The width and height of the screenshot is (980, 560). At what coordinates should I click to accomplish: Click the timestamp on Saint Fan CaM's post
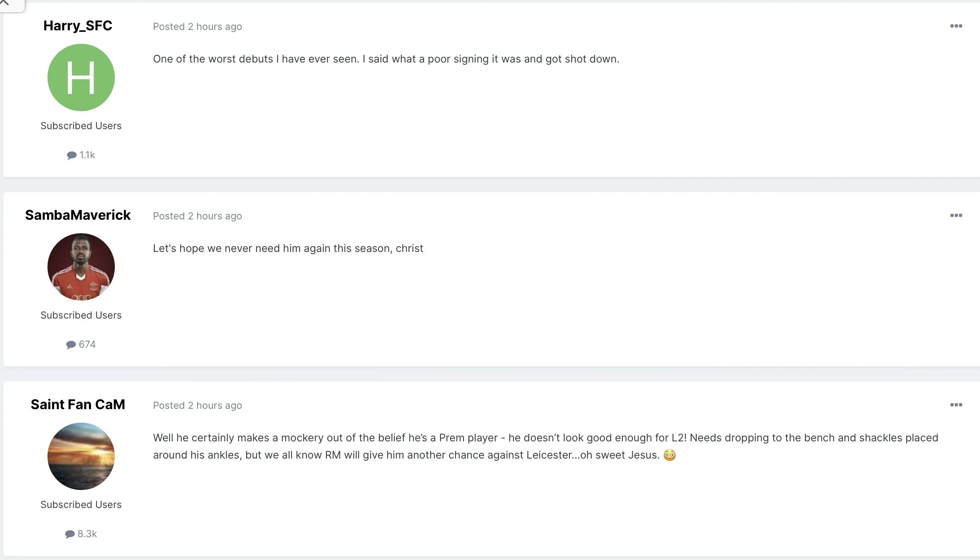[x=197, y=405]
